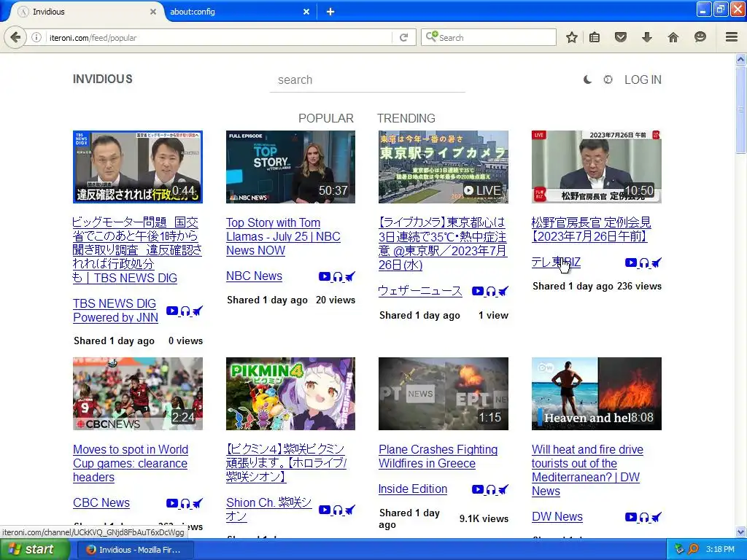Watch NBC News video on YouTube icon
The height and width of the screenshot is (560, 747).
click(x=325, y=276)
